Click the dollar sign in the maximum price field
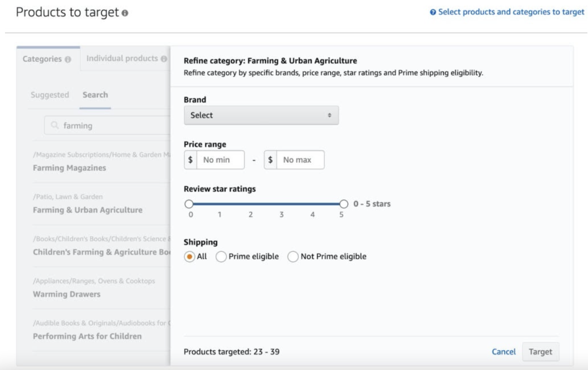 tap(270, 160)
